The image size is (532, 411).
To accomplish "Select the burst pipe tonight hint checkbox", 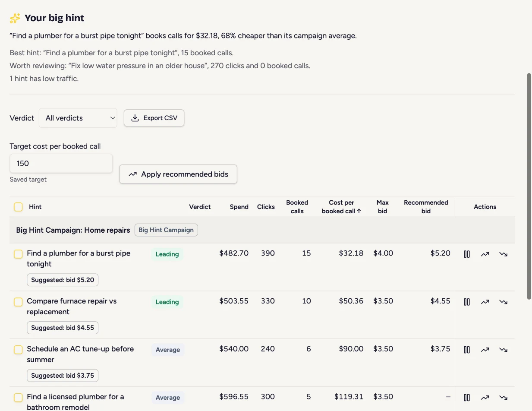I will (18, 254).
